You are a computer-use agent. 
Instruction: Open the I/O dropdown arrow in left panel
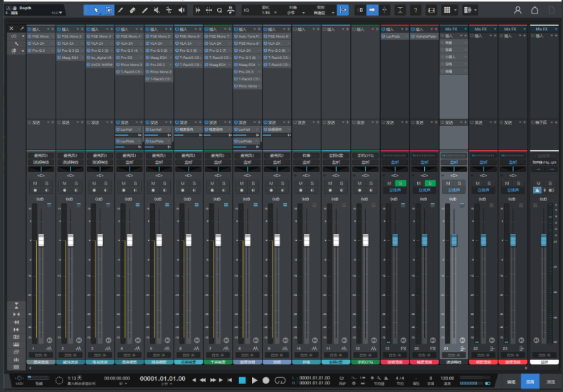point(23,36)
